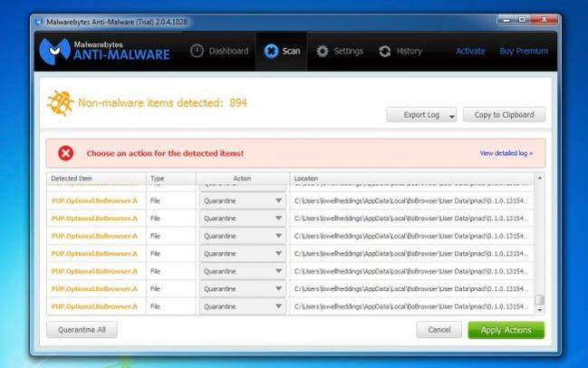Click the green Apply Actions button

[506, 330]
